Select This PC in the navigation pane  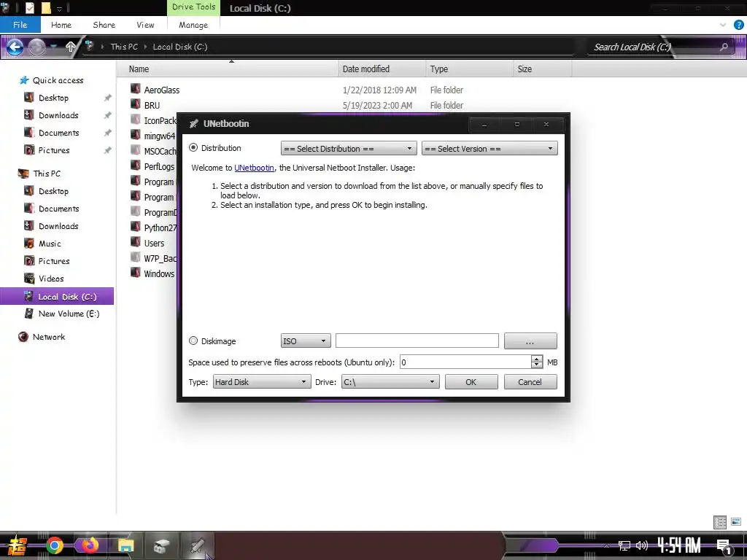pyautogui.click(x=47, y=174)
